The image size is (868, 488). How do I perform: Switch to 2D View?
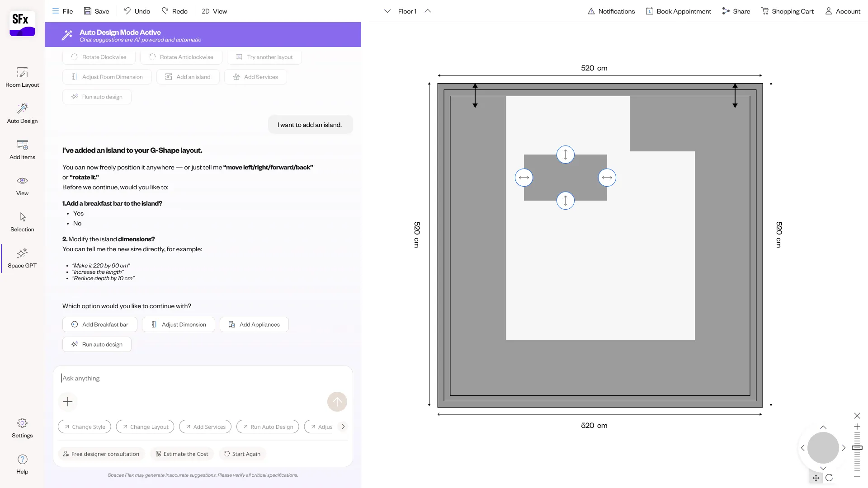(x=214, y=11)
